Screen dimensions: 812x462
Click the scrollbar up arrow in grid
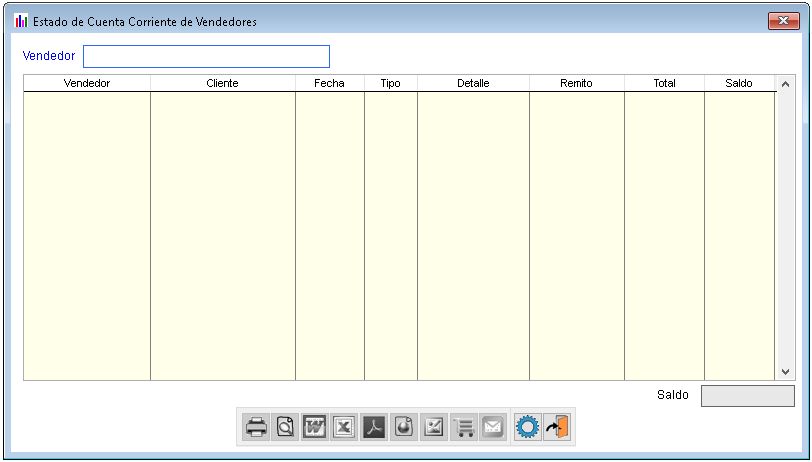coord(784,85)
